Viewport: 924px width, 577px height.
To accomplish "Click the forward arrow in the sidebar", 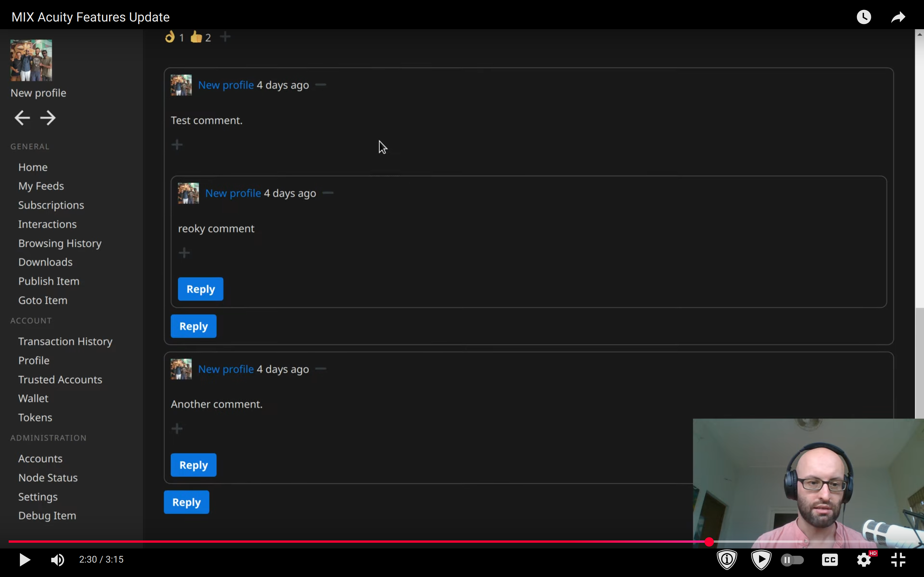I will point(48,118).
